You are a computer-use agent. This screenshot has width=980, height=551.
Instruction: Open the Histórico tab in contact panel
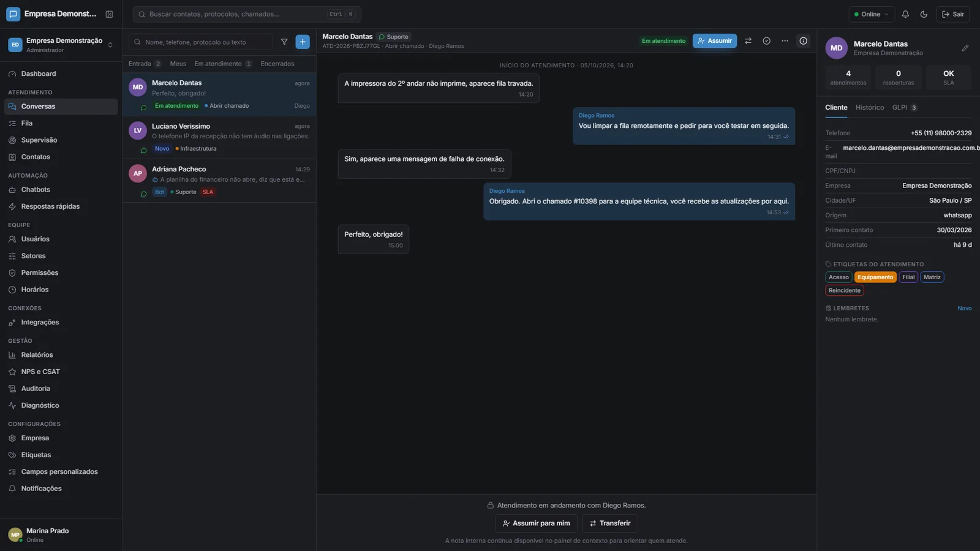pos(870,108)
